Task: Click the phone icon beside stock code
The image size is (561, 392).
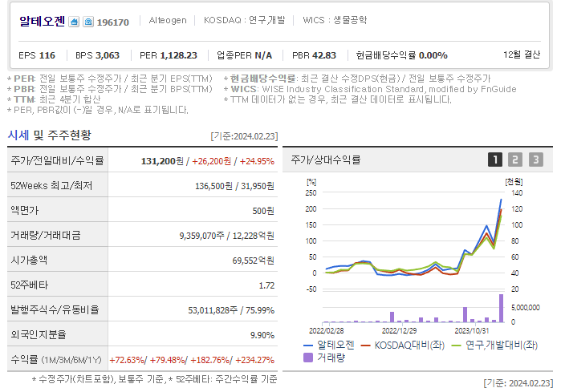Action: 88,22
